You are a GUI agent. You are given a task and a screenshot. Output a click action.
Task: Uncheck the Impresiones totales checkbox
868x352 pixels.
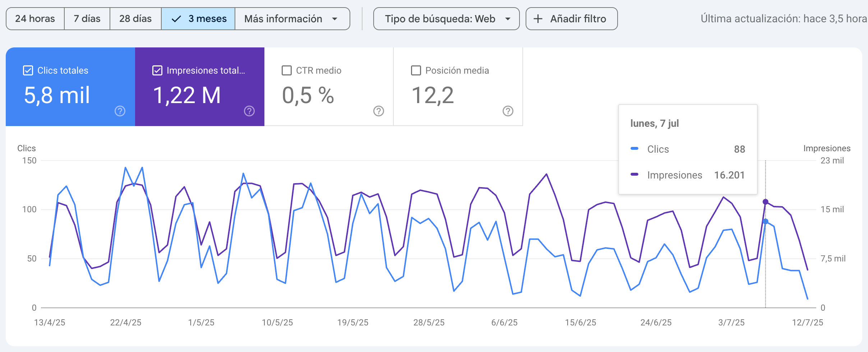coord(157,70)
